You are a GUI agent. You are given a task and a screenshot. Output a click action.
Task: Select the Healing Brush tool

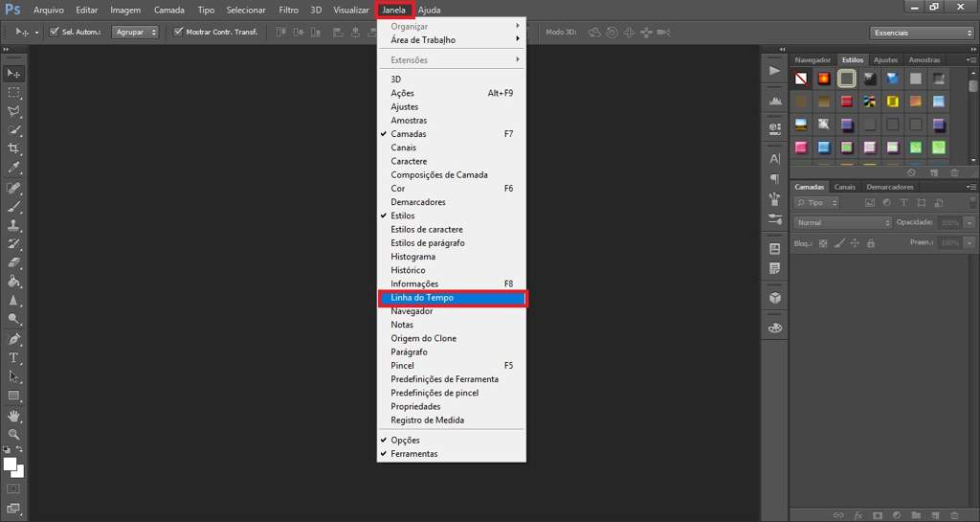(13, 188)
